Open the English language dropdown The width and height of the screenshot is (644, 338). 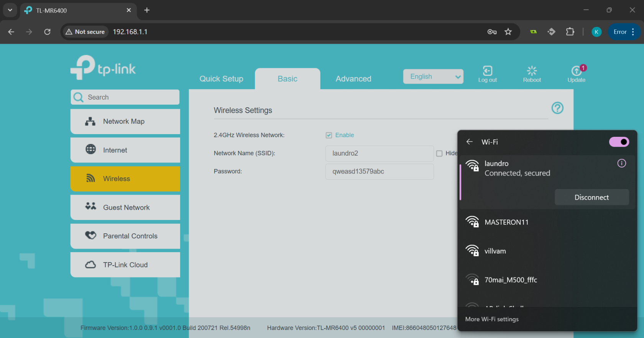(433, 77)
